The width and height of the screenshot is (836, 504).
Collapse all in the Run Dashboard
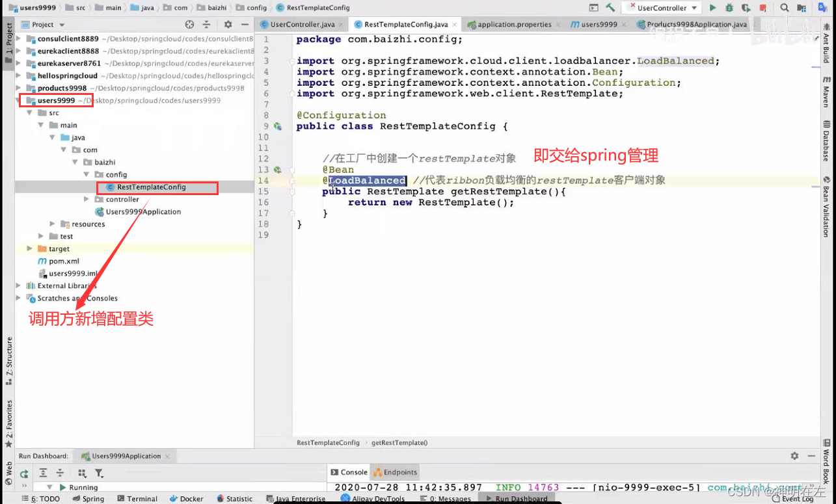point(60,473)
